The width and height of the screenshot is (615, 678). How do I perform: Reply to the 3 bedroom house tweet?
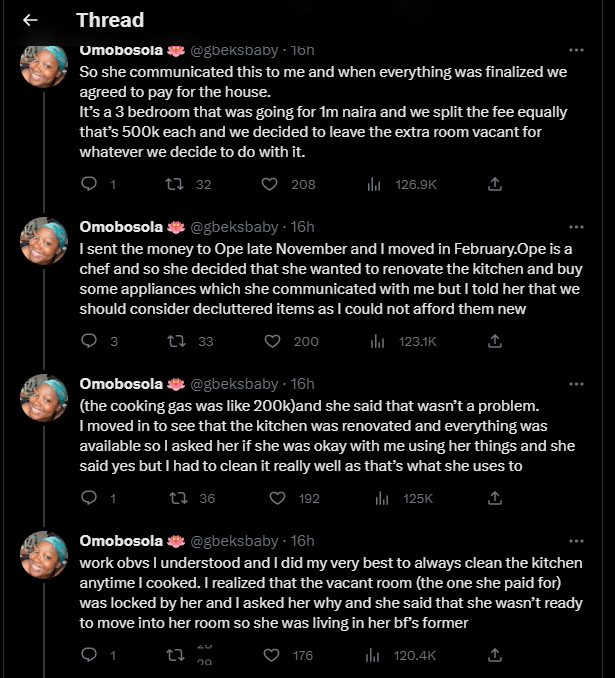[89, 184]
